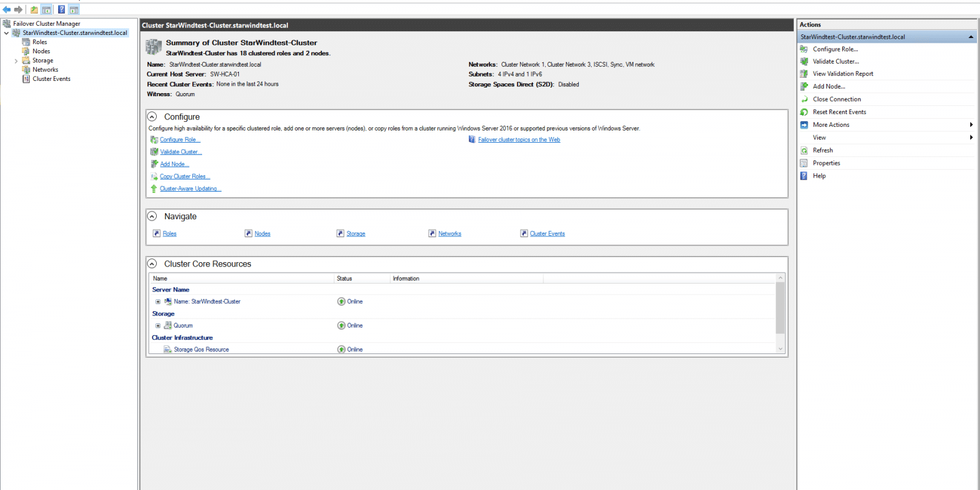Screen dimensions: 980x490
Task: Click the Properties icon in Actions
Action: click(804, 163)
